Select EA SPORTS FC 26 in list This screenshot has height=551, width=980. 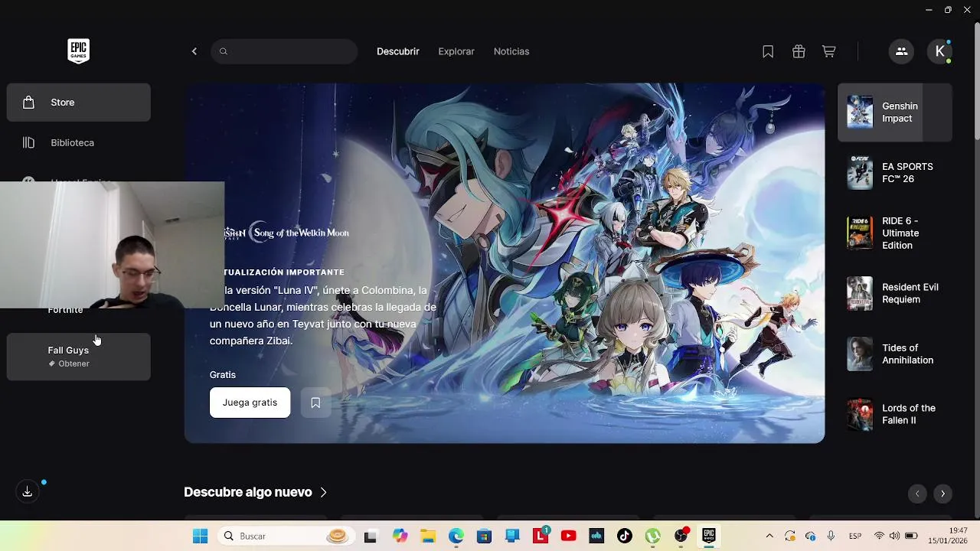895,173
